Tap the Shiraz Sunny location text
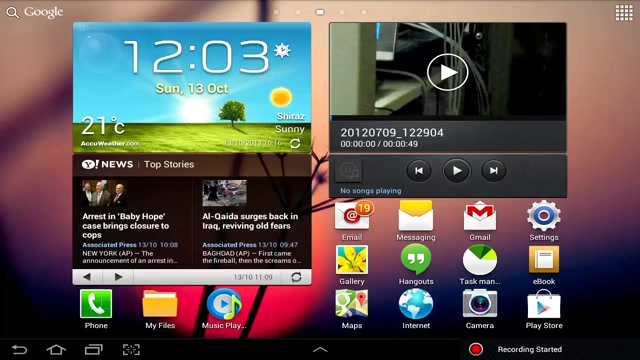This screenshot has height=360, width=640. pos(290,122)
